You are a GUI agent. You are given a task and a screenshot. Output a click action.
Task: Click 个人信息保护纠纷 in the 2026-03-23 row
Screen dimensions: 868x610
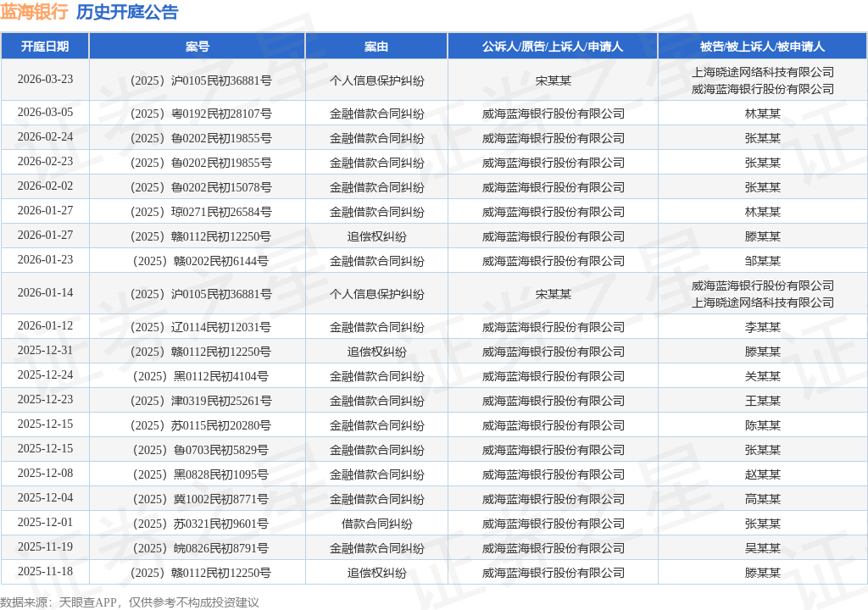(377, 80)
